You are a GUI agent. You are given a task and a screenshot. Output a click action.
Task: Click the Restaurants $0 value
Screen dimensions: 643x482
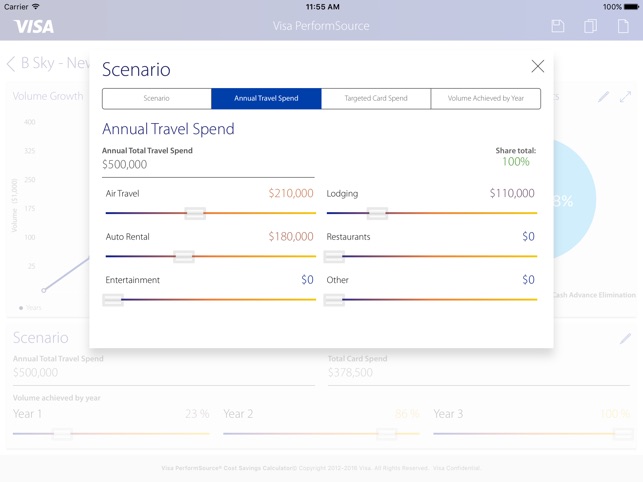point(528,237)
